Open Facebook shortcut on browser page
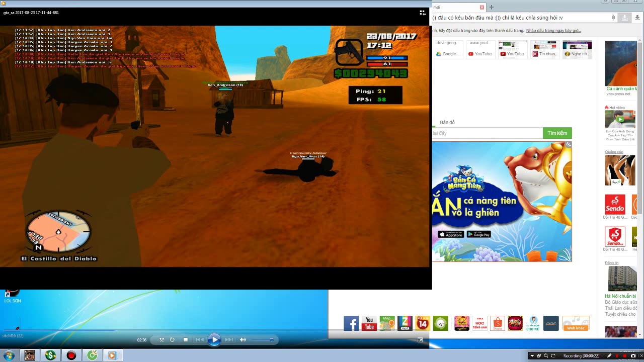 351,323
